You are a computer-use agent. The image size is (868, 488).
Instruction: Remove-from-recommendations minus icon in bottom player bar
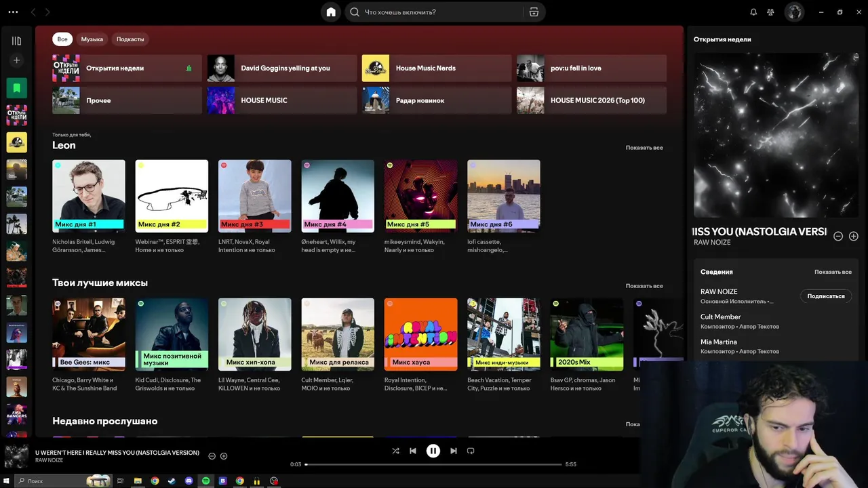[x=212, y=456]
